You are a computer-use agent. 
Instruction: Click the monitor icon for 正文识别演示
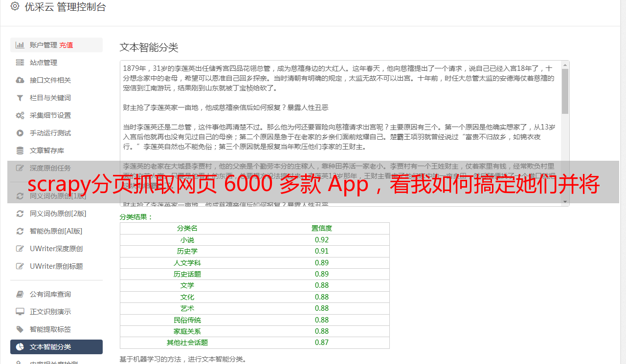[x=20, y=312]
